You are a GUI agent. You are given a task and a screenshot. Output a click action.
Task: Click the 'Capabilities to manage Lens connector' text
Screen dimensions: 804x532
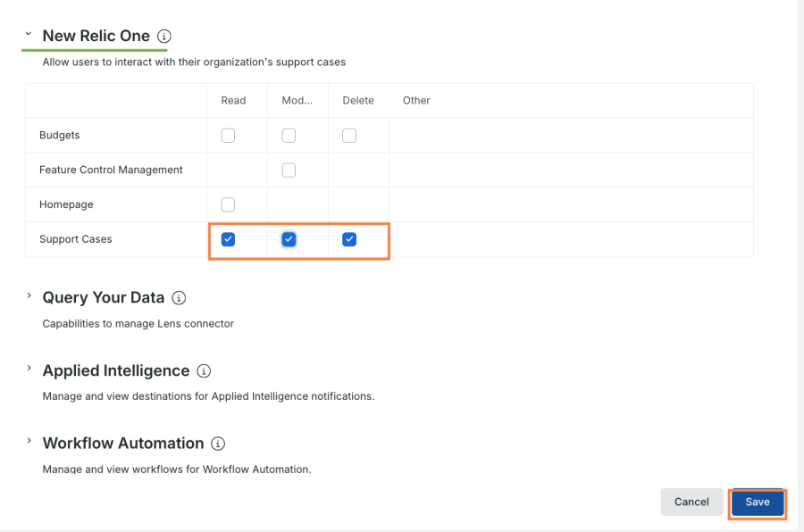point(138,324)
